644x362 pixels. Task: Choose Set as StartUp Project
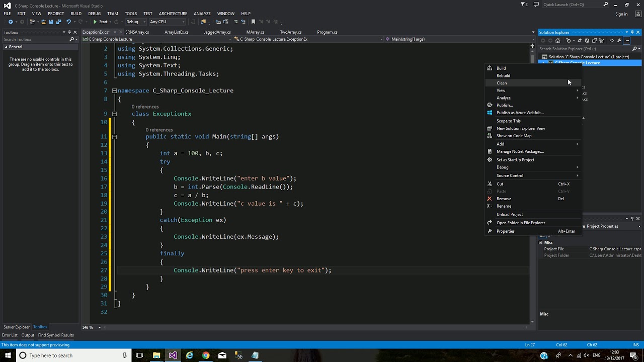pyautogui.click(x=533, y=160)
